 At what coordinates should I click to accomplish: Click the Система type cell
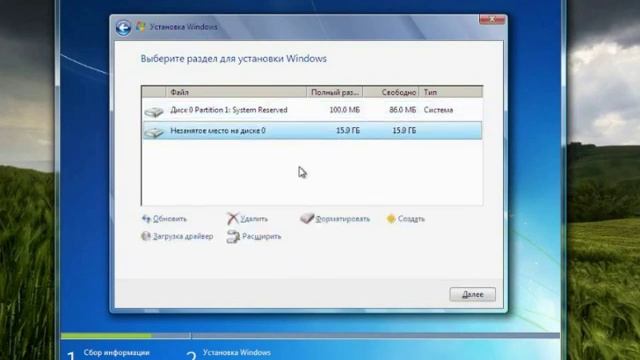pos(438,110)
